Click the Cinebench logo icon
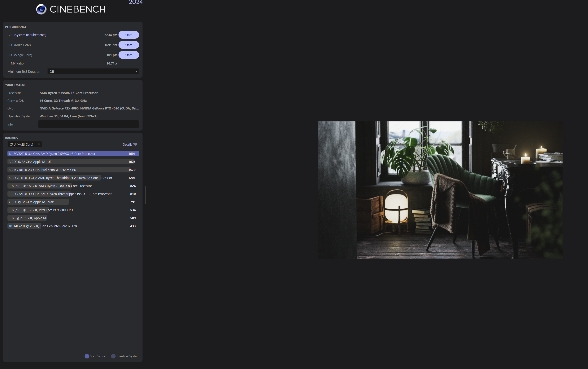 41,9
